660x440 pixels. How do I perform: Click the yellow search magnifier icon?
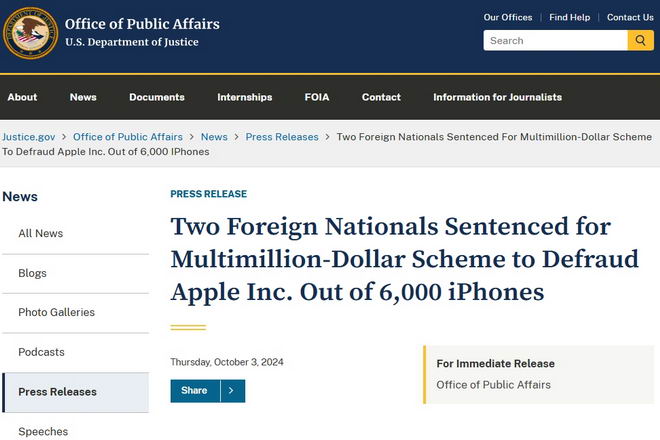[x=640, y=40]
